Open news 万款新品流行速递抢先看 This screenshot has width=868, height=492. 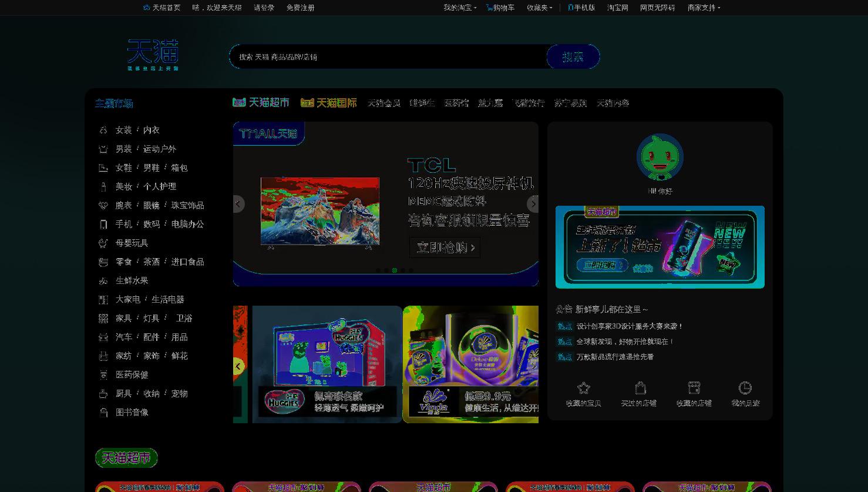(615, 357)
